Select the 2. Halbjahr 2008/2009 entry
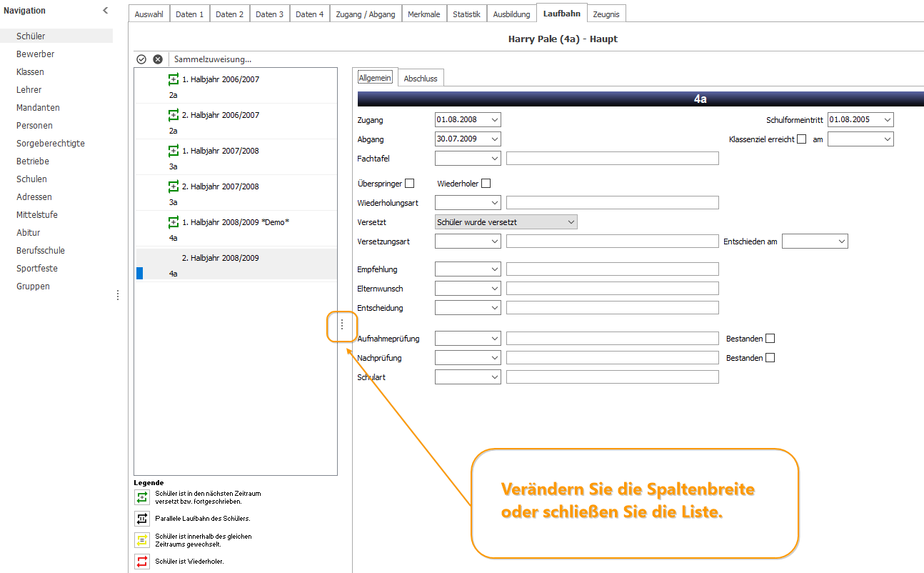The width and height of the screenshot is (924, 573). pyautogui.click(x=236, y=264)
